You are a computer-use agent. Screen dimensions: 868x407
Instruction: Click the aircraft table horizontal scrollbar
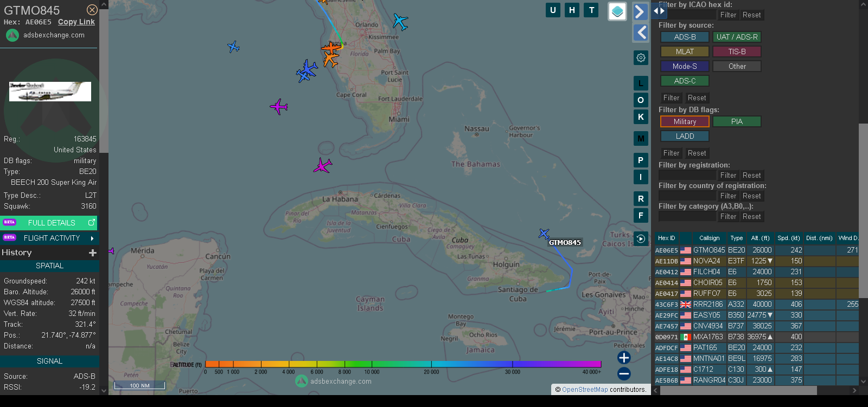(738, 390)
